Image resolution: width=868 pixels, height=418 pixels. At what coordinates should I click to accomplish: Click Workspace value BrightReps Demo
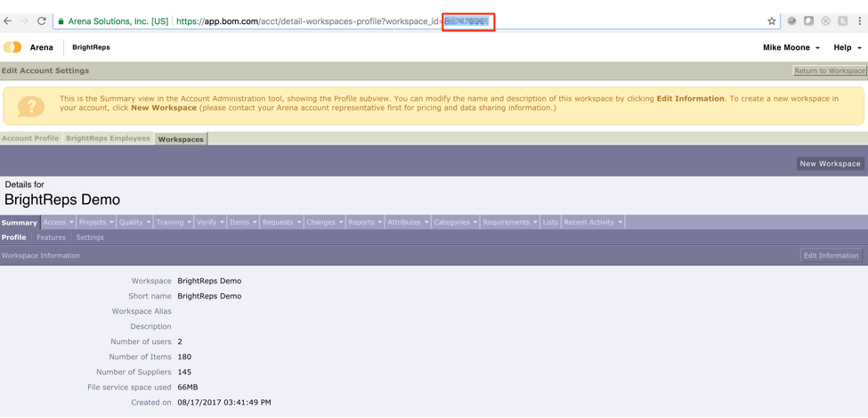[209, 281]
